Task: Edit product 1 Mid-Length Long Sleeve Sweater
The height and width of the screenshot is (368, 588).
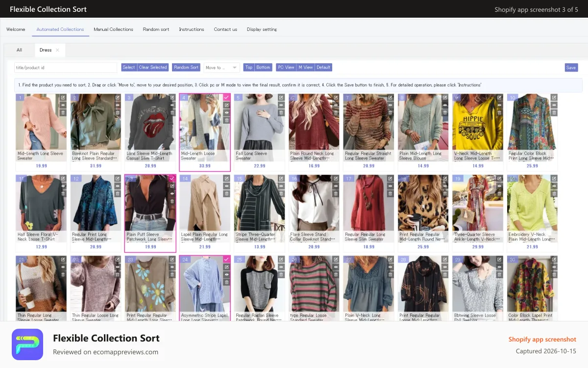Action: (x=63, y=98)
